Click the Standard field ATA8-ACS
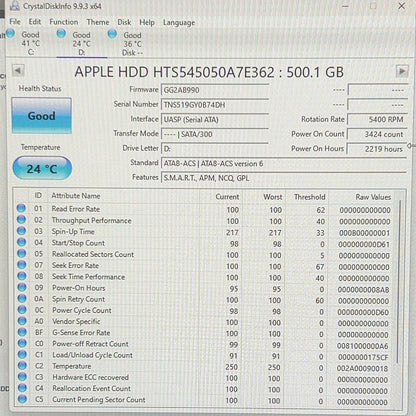 click(284, 163)
